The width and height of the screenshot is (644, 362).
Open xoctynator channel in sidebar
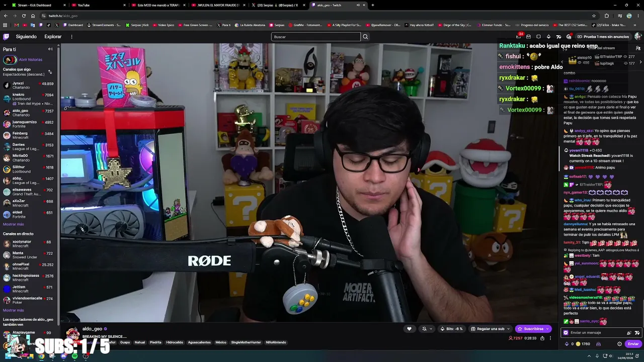point(30,244)
